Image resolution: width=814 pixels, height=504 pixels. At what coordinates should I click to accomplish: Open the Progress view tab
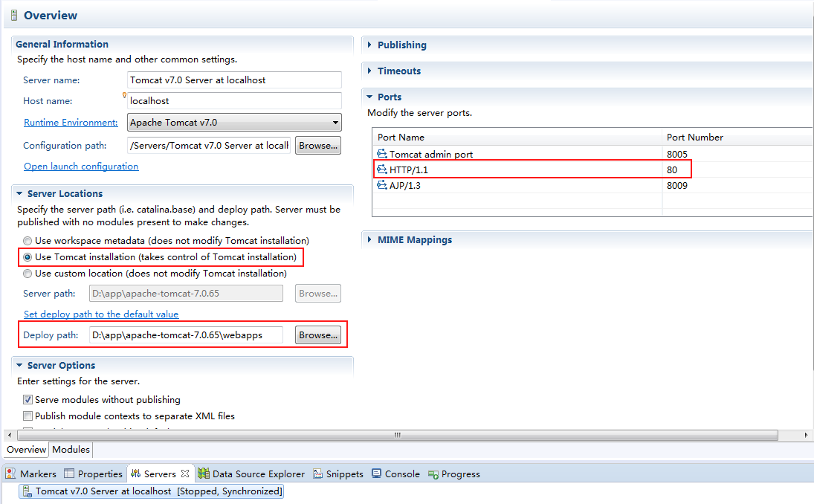[x=454, y=474]
